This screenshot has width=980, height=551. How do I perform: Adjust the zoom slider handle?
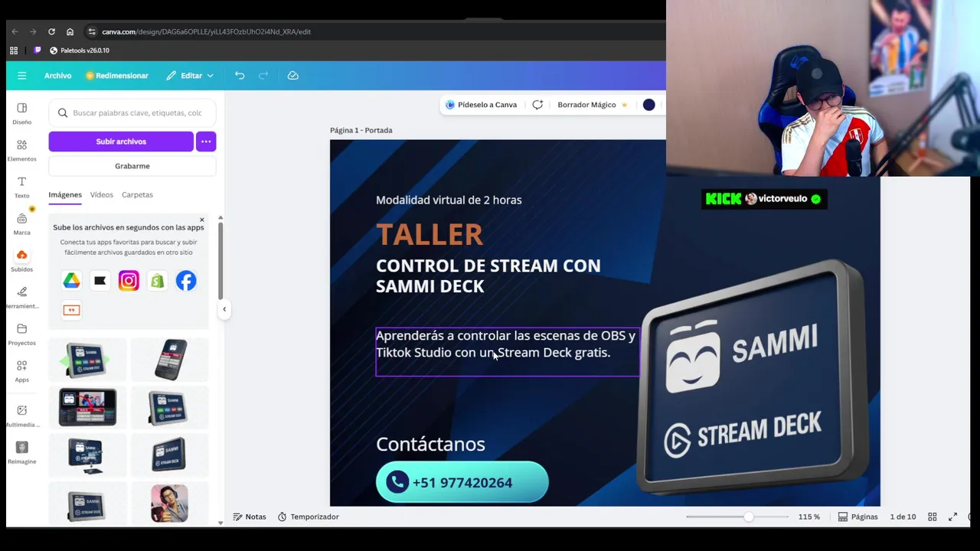click(x=748, y=517)
